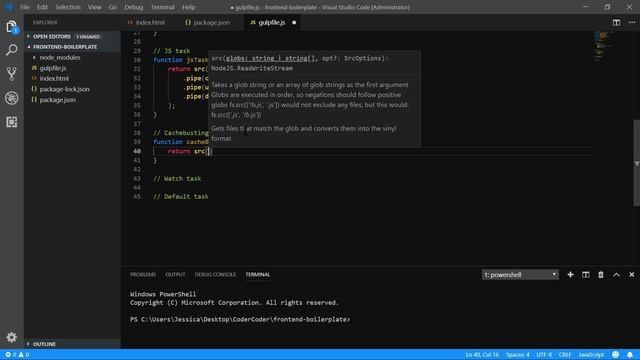This screenshot has width=640, height=360.
Task: Open the Debug menu
Action: click(x=133, y=7)
